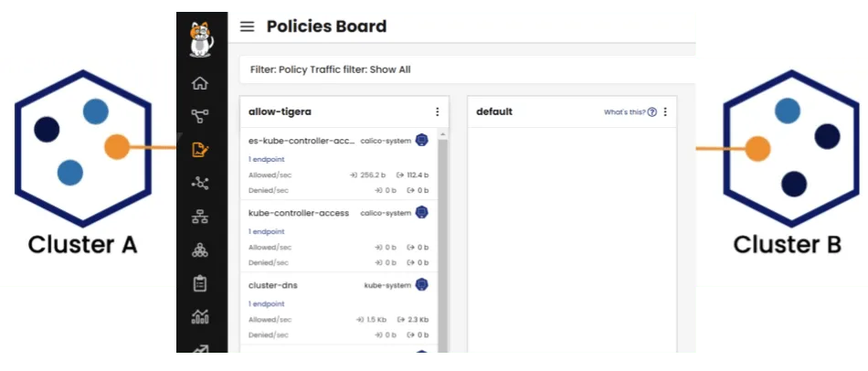Open the default tier options menu
Image resolution: width=868 pixels, height=371 pixels.
coord(665,111)
